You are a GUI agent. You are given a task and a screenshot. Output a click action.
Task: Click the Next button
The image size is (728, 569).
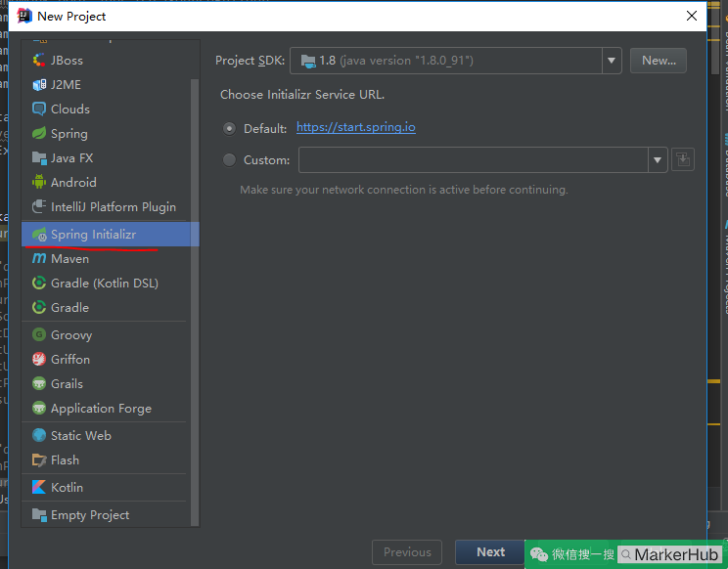coord(490,551)
